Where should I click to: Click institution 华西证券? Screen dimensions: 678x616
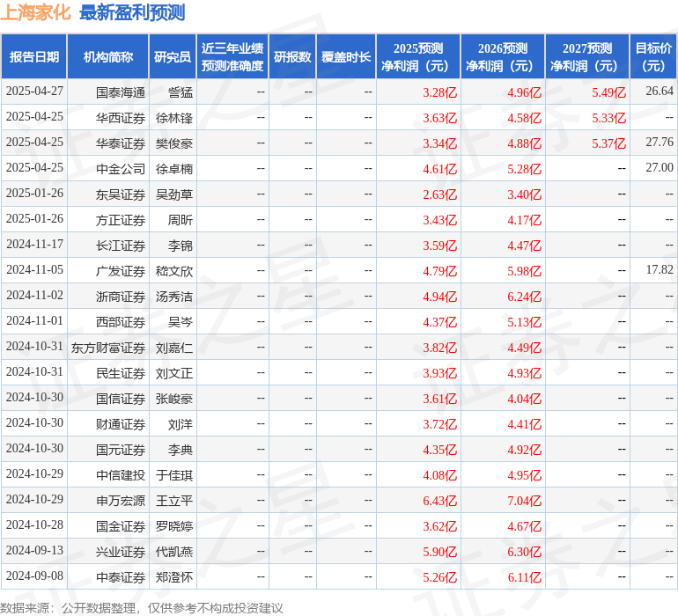point(121,118)
